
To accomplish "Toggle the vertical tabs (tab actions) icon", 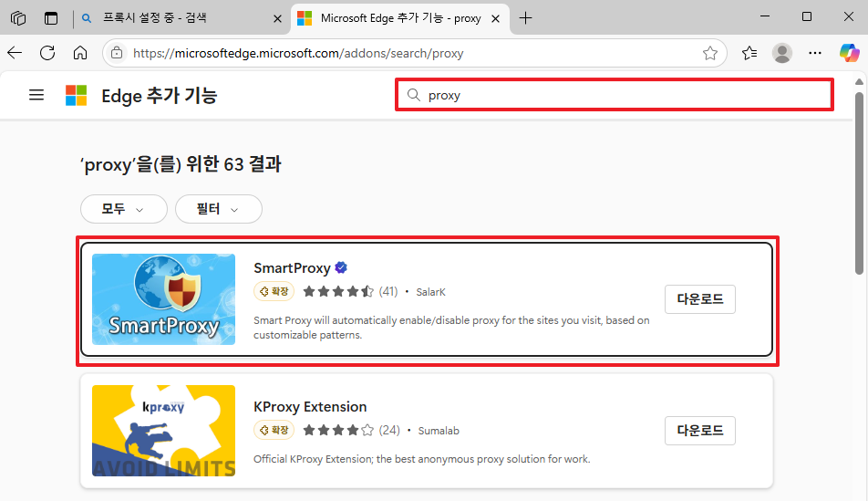I will pyautogui.click(x=51, y=18).
